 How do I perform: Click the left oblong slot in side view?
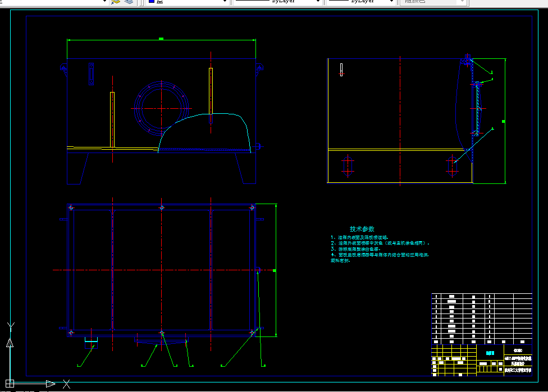click(x=348, y=166)
